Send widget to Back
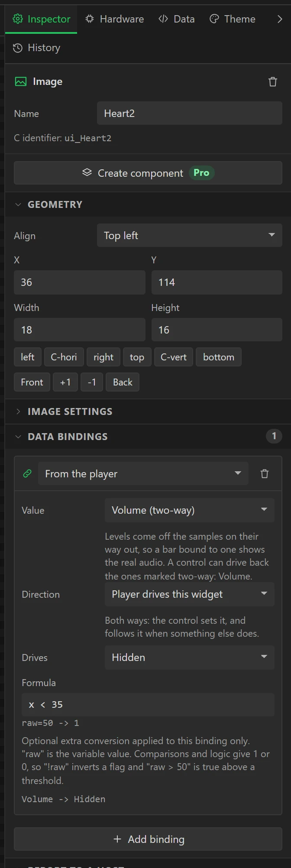The image size is (291, 868). tap(123, 382)
